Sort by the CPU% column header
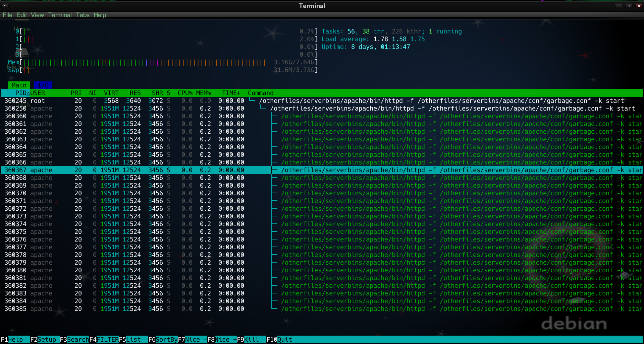This screenshot has height=344, width=644. [185, 93]
